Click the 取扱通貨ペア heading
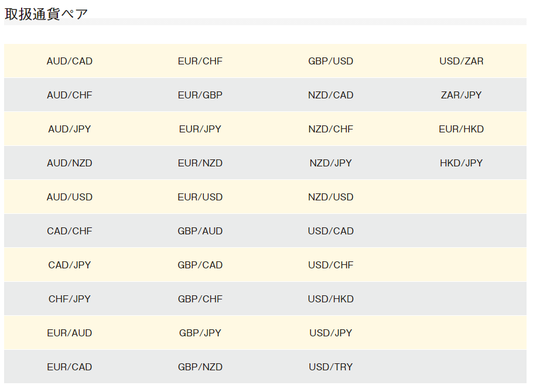 (x=46, y=14)
